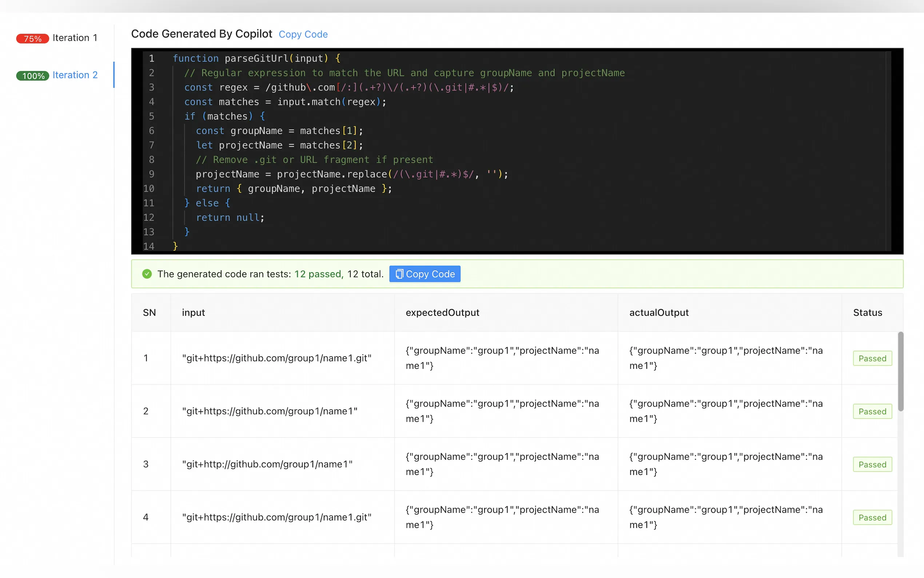Click the red 75% badge
924x578 pixels.
[32, 39]
